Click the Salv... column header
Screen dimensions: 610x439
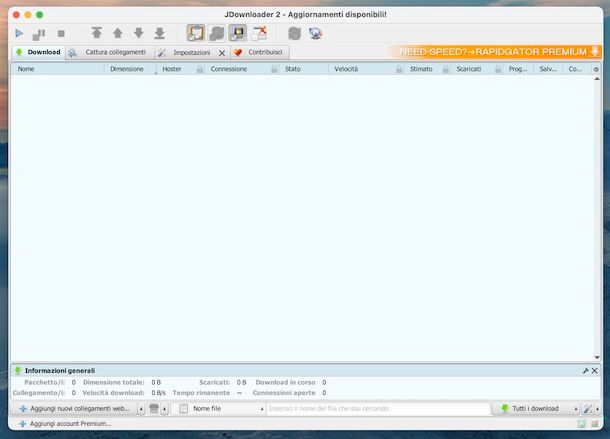pyautogui.click(x=548, y=69)
